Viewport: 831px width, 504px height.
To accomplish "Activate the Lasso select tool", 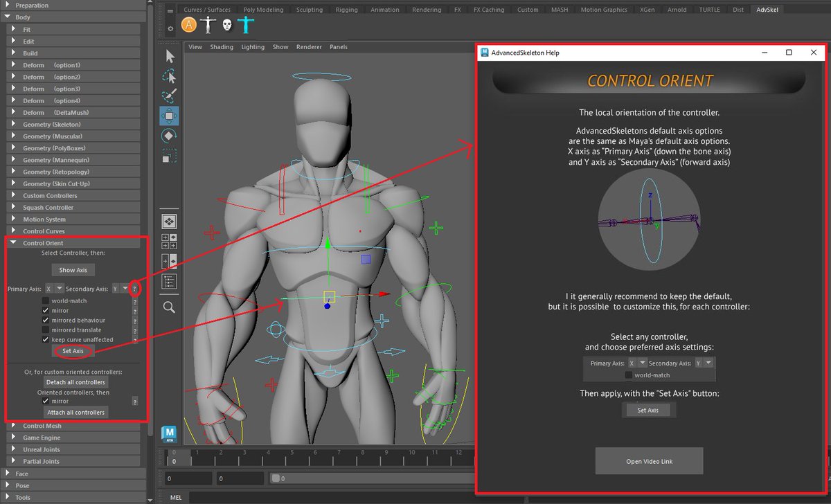I will click(x=170, y=76).
